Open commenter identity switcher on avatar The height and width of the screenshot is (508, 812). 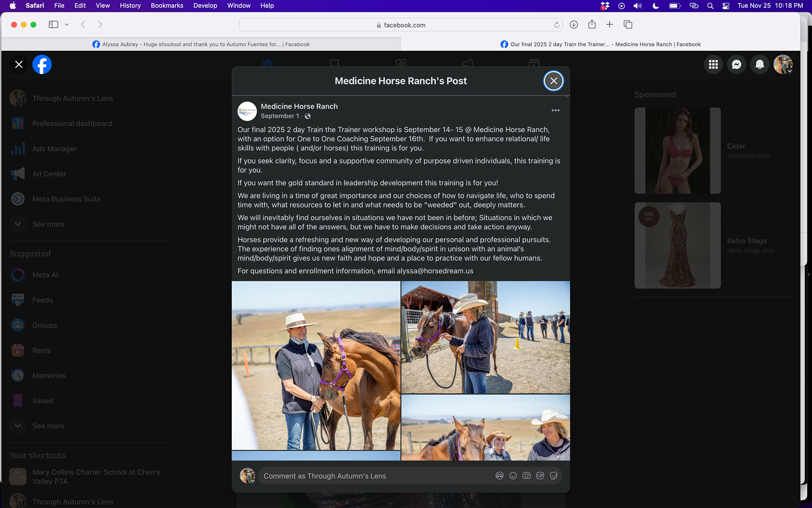(247, 476)
